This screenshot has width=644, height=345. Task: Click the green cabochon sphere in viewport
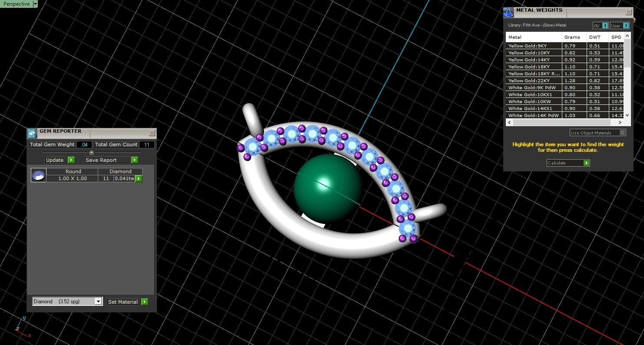click(328, 188)
